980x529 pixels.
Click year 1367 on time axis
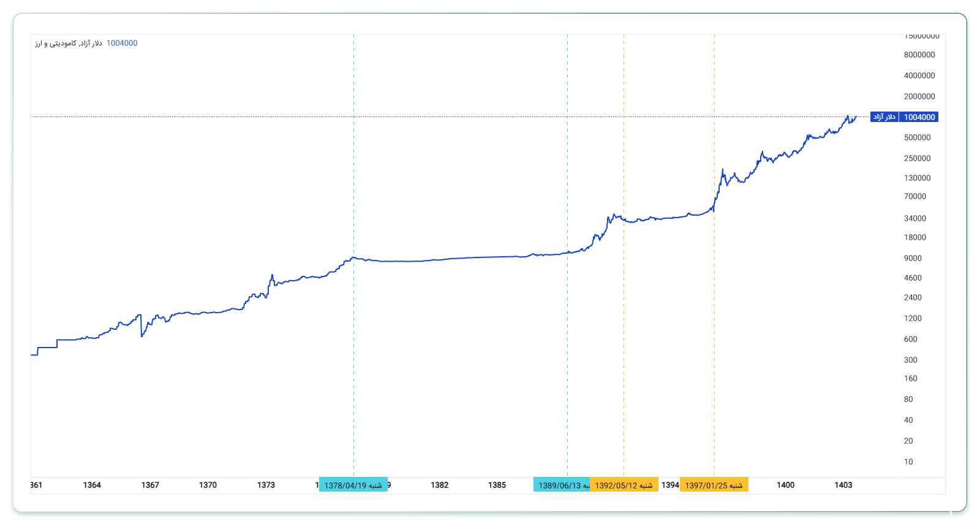[x=150, y=485]
